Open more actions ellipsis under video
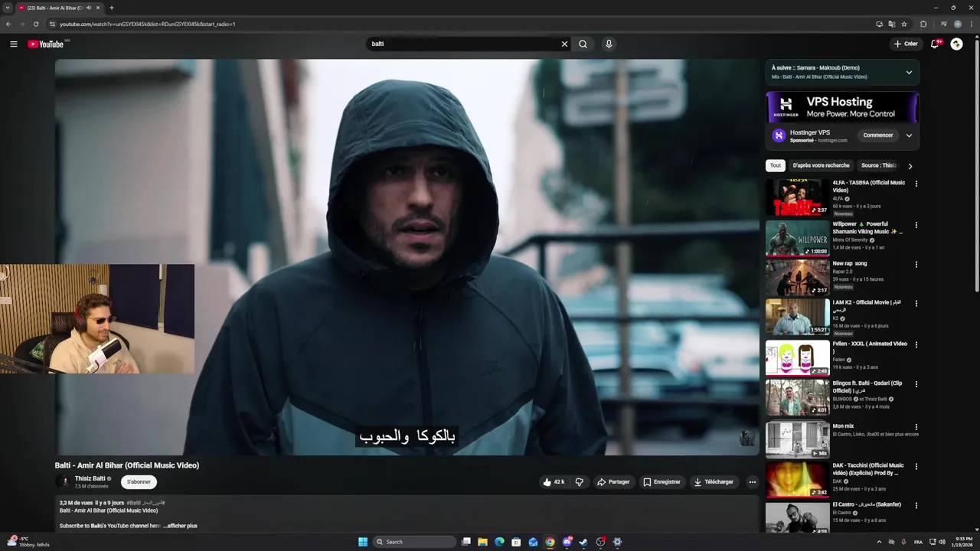Viewport: 980px width, 551px height. click(753, 482)
